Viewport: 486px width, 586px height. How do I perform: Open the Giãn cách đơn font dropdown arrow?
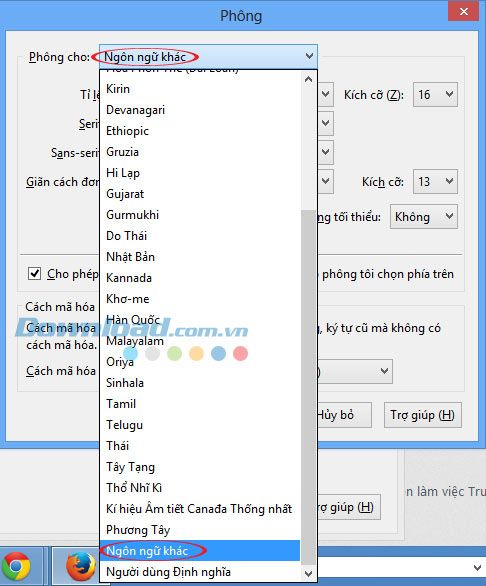tap(326, 181)
